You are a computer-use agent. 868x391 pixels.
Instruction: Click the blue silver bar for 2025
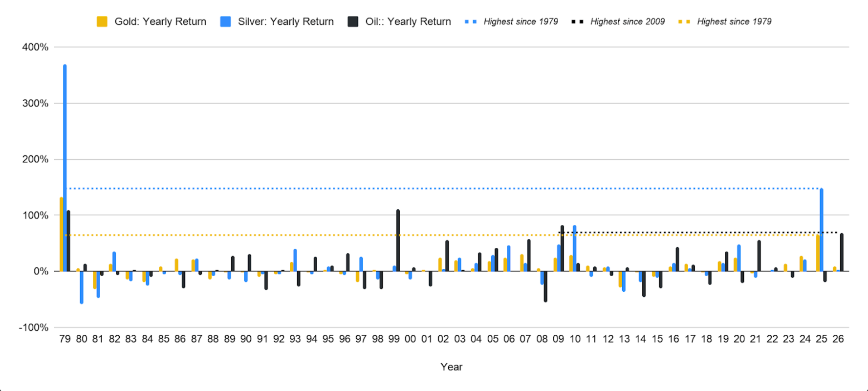[x=822, y=230]
